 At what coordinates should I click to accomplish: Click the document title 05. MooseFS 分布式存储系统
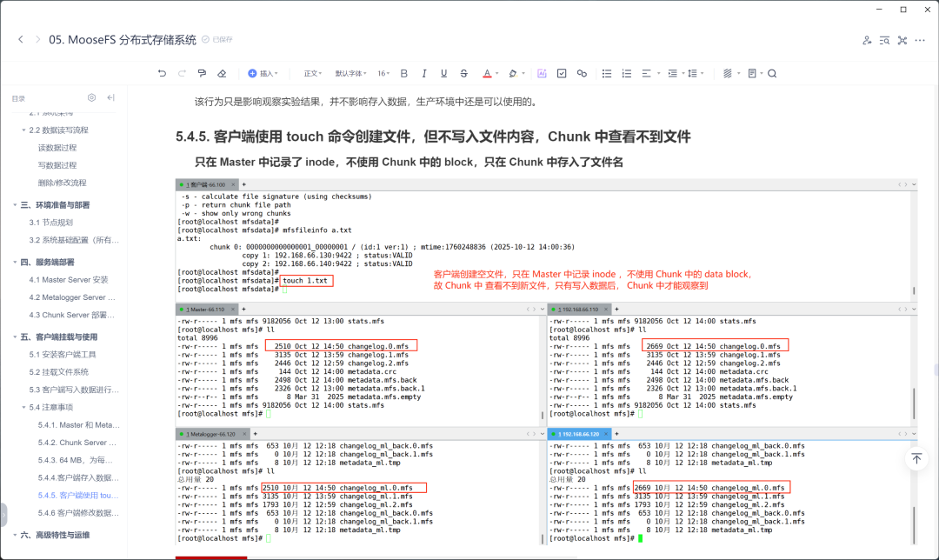(x=123, y=39)
